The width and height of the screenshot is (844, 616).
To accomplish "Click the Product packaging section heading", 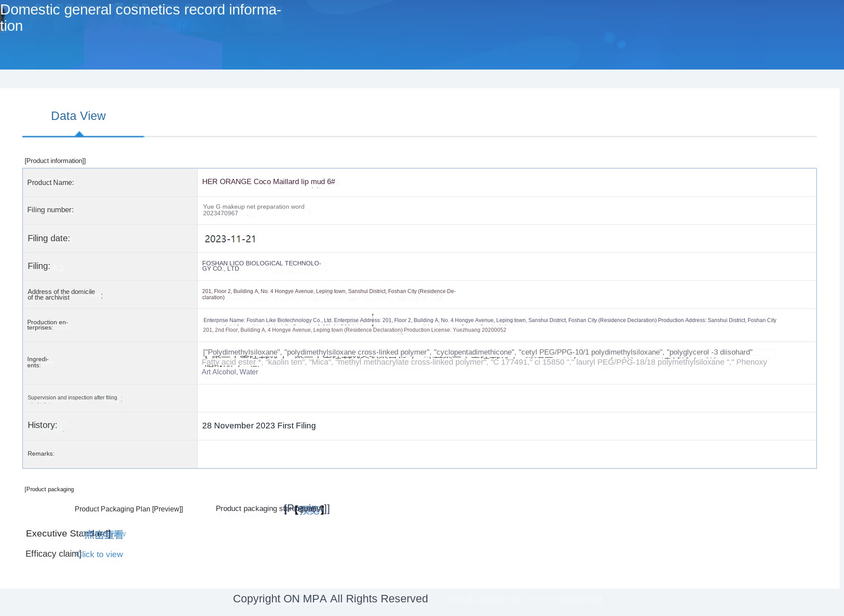I will coord(49,489).
